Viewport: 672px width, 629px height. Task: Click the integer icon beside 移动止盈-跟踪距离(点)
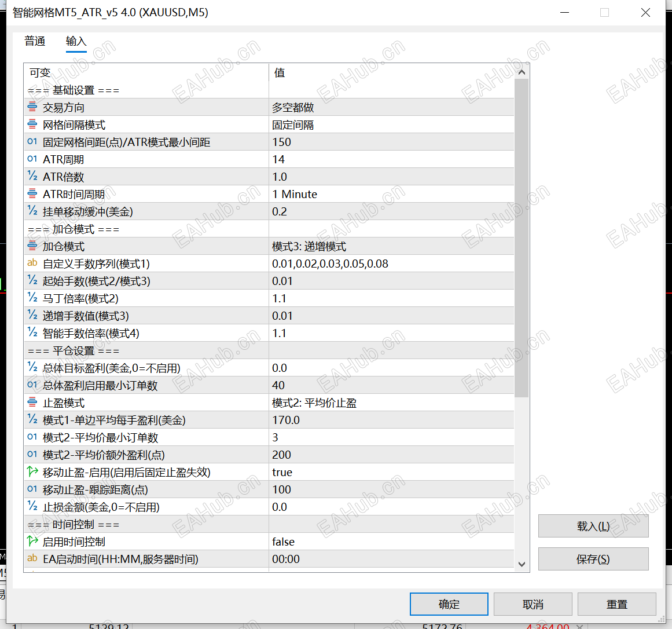point(32,489)
